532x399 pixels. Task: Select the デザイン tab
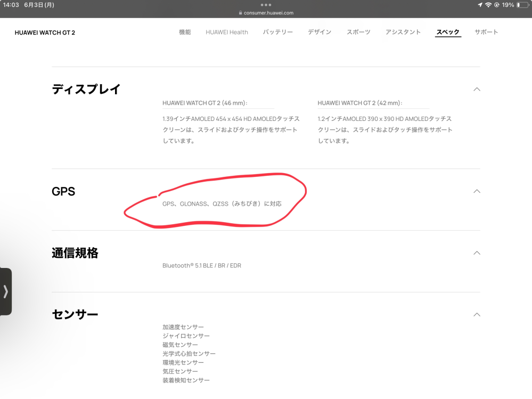pyautogui.click(x=320, y=32)
